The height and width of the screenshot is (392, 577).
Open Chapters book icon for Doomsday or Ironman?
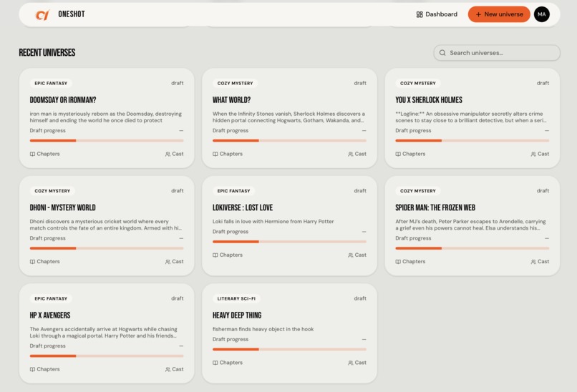[32, 154]
